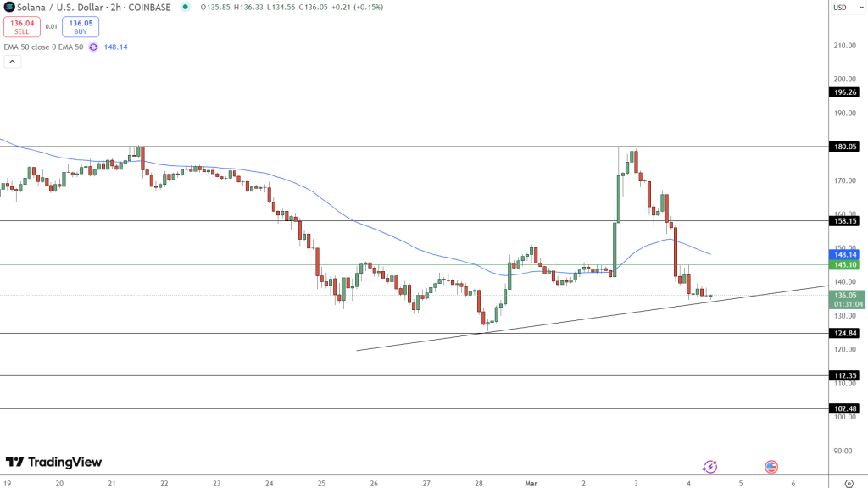Click the TradingView logo

pyautogui.click(x=53, y=462)
